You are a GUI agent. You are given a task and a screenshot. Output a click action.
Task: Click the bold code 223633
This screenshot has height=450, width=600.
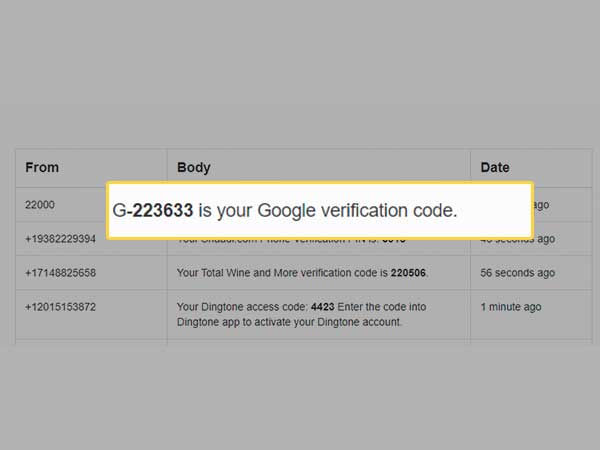(x=163, y=210)
